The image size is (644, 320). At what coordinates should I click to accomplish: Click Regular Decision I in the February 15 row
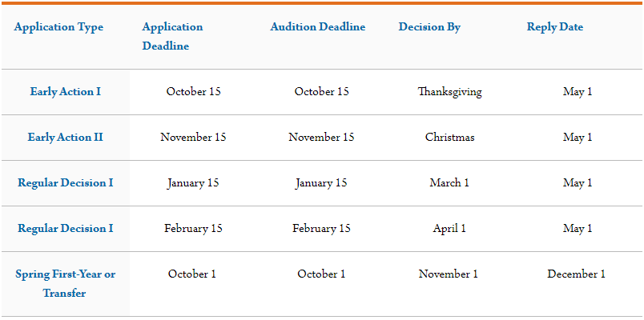point(66,229)
